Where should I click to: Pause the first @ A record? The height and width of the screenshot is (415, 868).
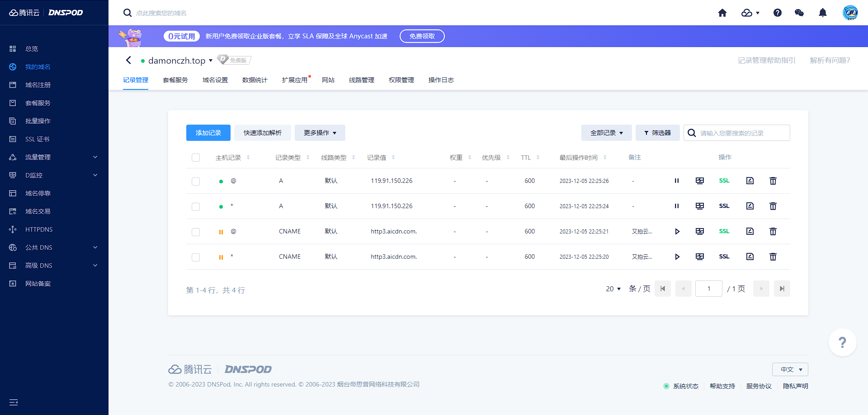click(677, 181)
